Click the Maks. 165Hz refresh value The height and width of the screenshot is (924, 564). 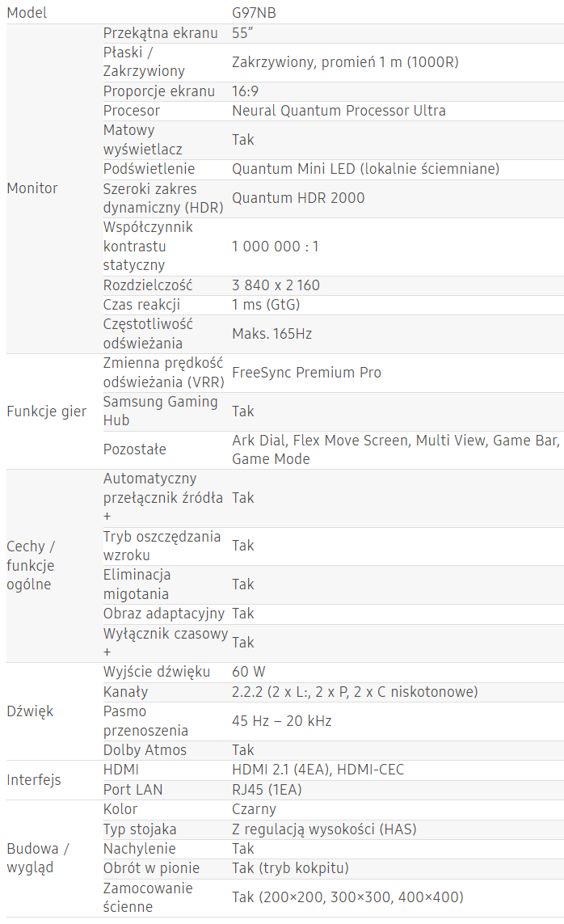coord(271,334)
